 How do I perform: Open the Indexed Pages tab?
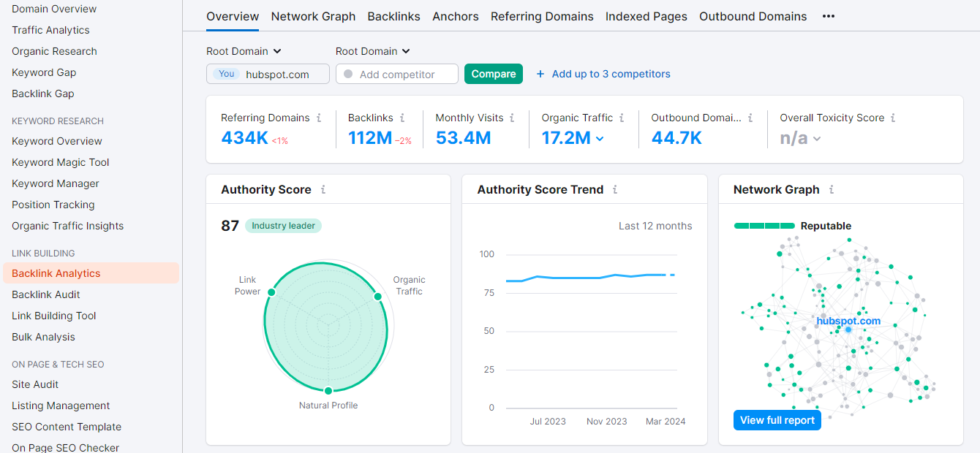(x=647, y=16)
